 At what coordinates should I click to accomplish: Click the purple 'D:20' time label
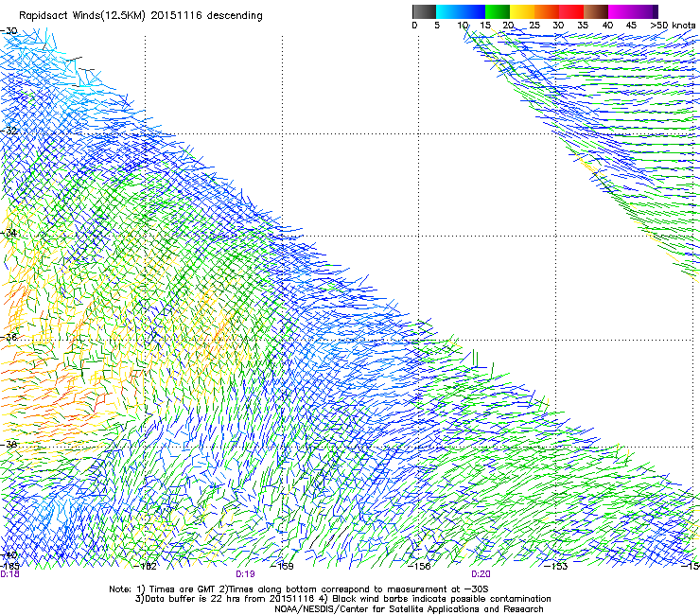(x=481, y=574)
